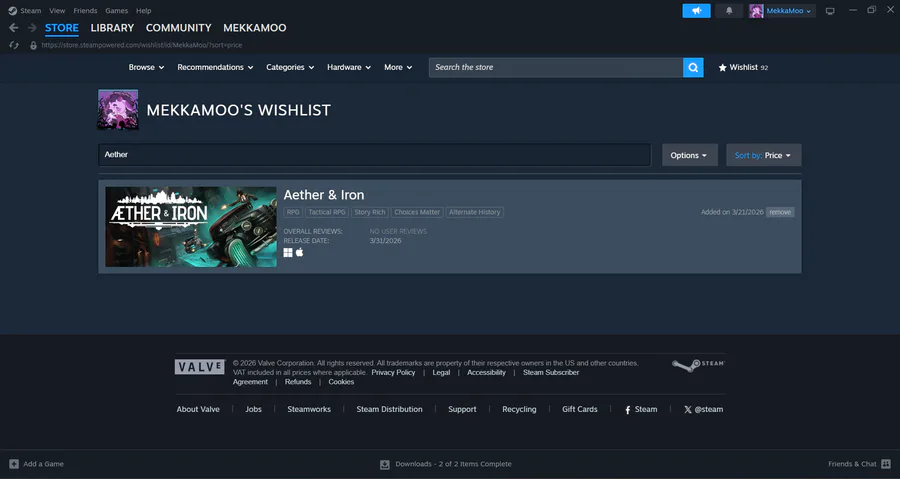Click the Downloads icon in status bar

pos(385,464)
